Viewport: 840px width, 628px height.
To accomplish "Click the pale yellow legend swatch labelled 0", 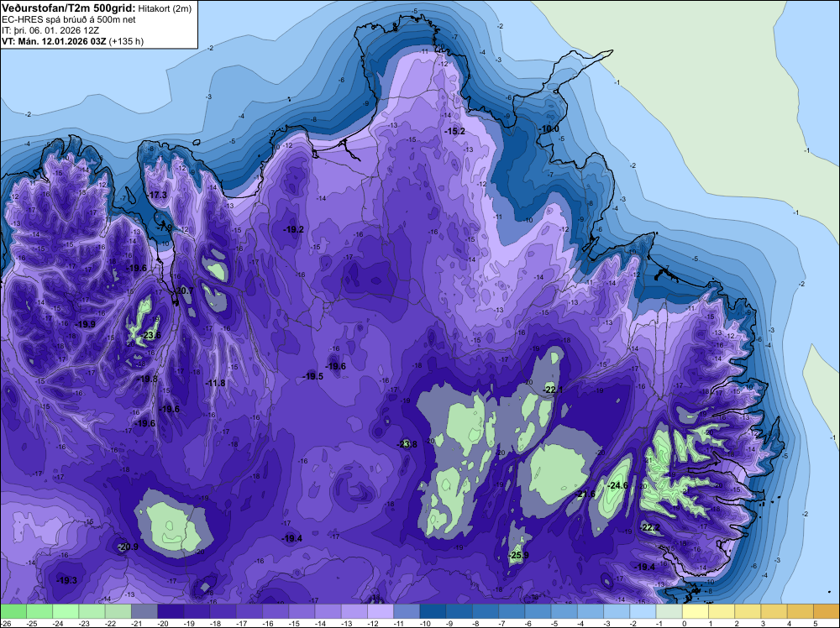I will click(x=696, y=611).
